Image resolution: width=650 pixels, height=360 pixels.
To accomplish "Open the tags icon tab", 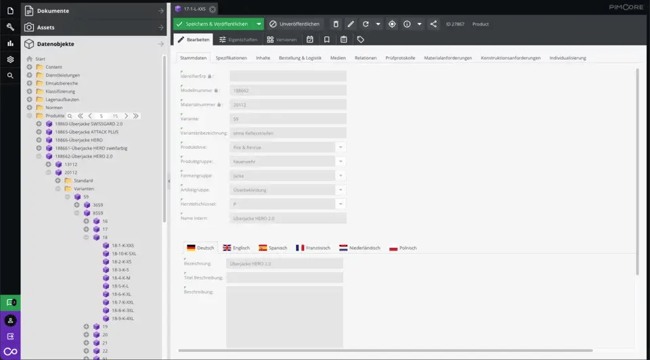I will click(360, 39).
